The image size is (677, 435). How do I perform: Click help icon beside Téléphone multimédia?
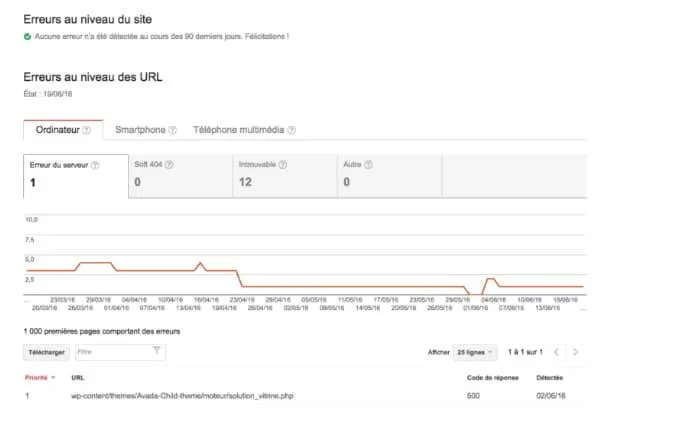point(290,130)
